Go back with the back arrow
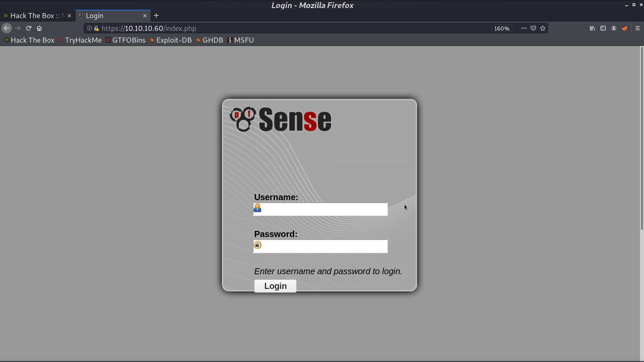The image size is (644, 362). coord(7,28)
